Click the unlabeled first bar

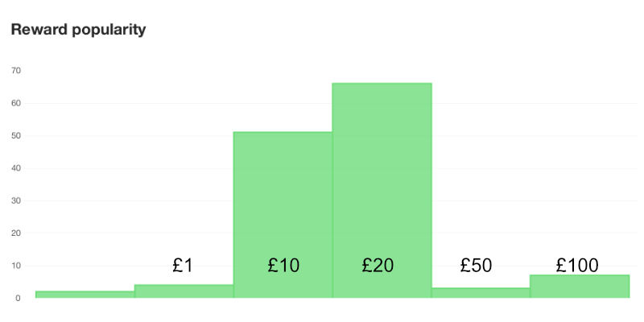(85, 295)
